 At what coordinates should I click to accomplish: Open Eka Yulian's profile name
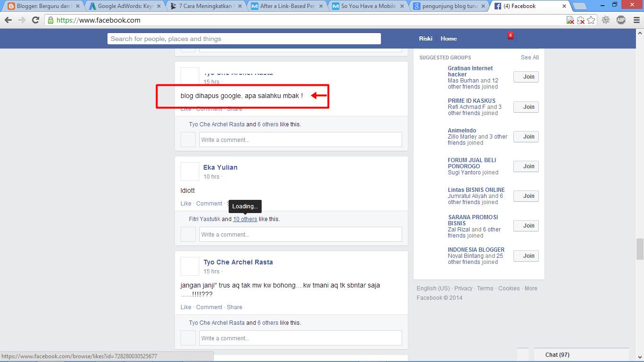220,167
